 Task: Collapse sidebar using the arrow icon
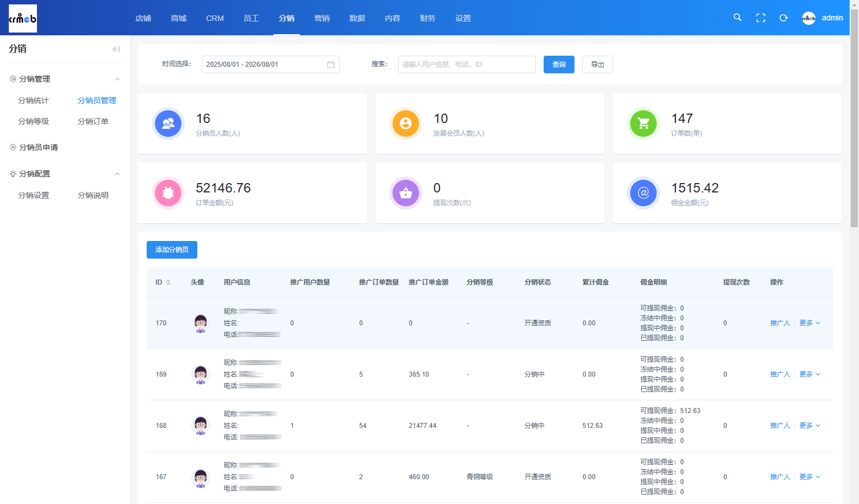tap(116, 49)
